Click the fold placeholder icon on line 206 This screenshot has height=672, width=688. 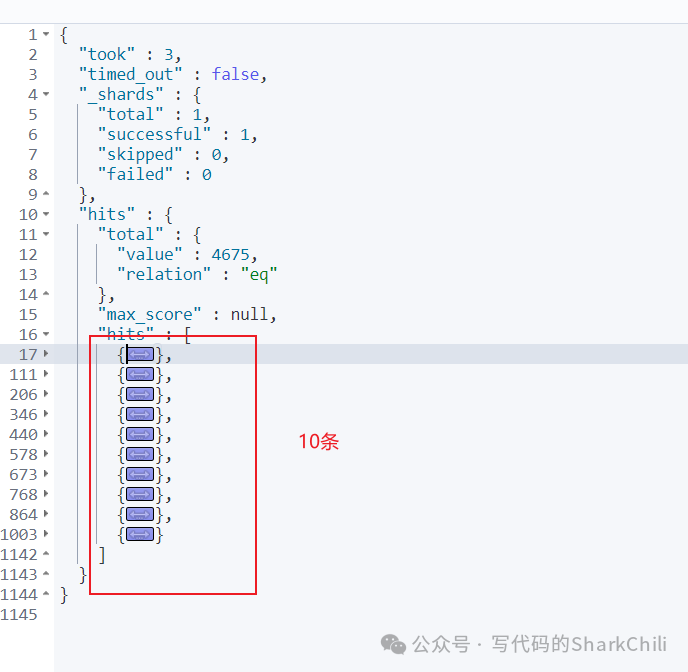pos(140,394)
